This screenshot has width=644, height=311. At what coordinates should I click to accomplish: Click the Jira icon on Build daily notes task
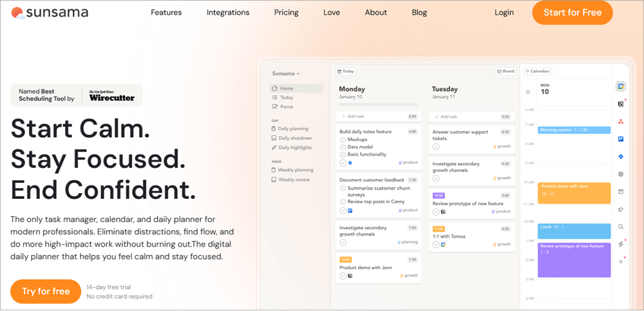[350, 163]
